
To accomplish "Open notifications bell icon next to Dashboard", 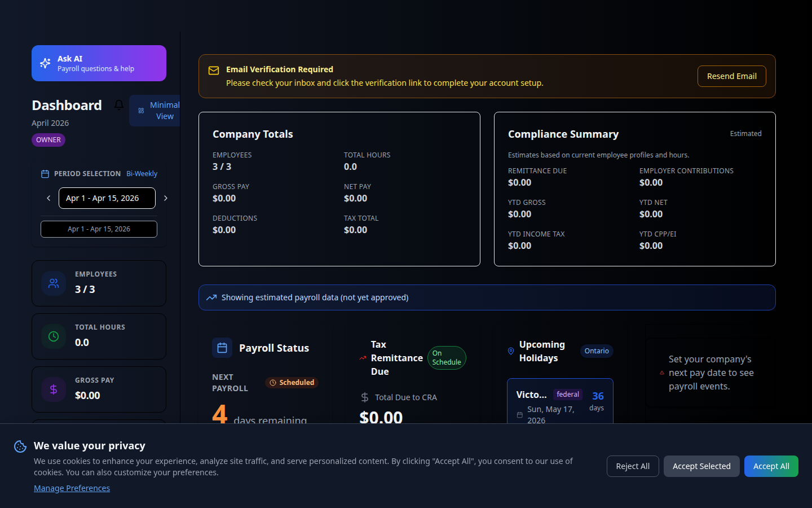I will (119, 105).
